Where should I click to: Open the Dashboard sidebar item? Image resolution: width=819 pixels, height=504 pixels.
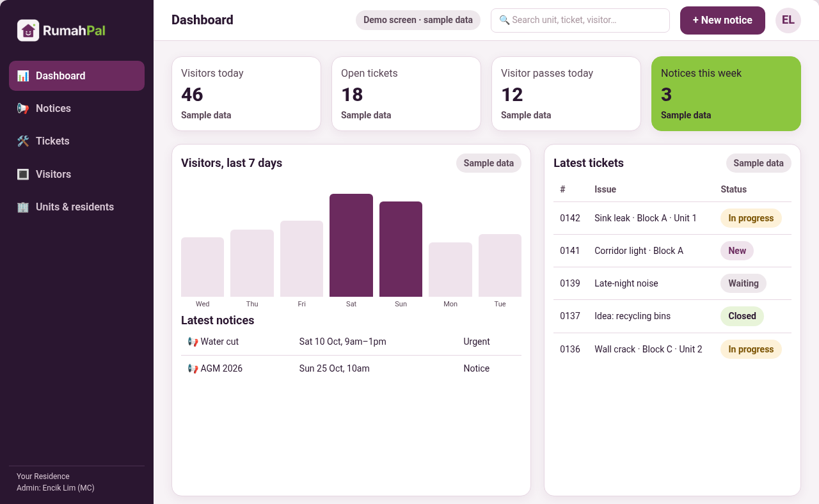[x=77, y=75]
